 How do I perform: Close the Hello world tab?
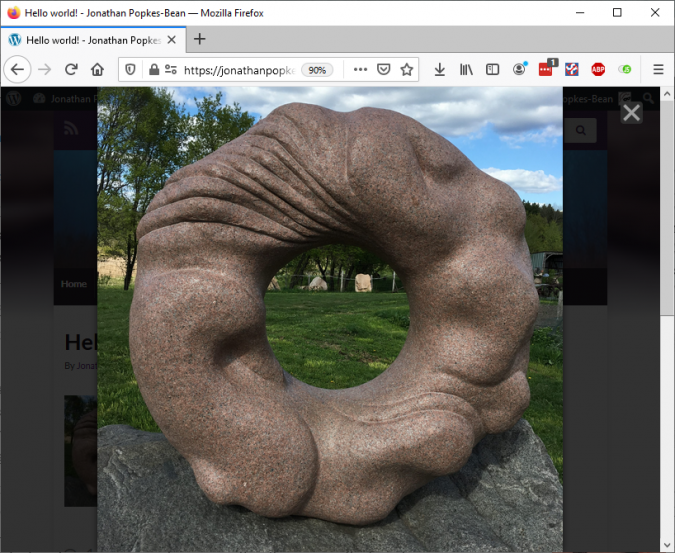point(171,40)
